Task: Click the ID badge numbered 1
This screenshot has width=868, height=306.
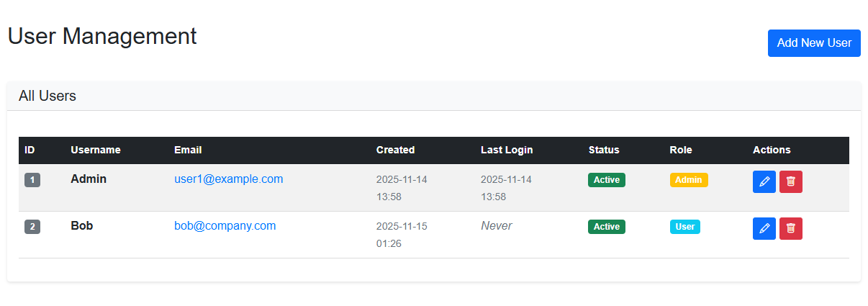Action: click(x=32, y=180)
